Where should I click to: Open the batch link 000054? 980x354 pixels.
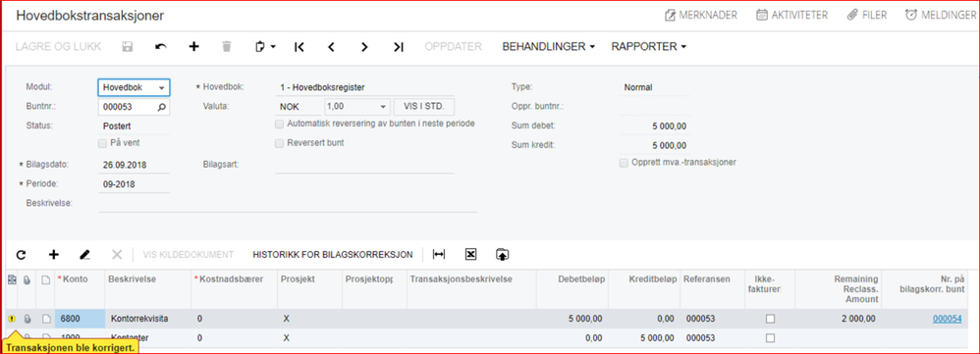947,319
